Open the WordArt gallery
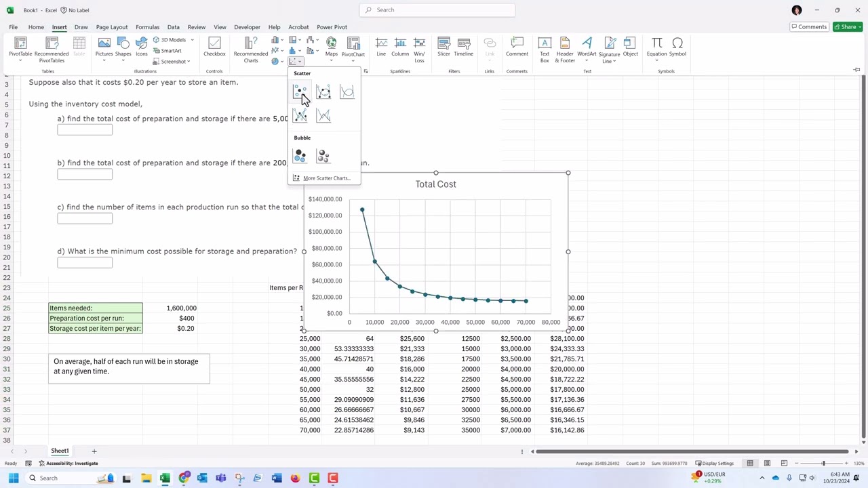The image size is (868, 488). click(x=587, y=49)
